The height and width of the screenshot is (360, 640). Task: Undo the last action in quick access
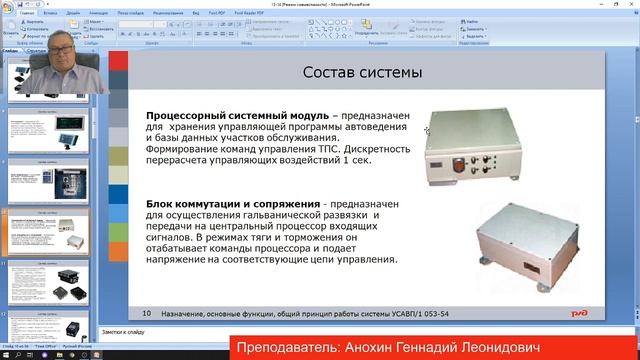point(28,4)
